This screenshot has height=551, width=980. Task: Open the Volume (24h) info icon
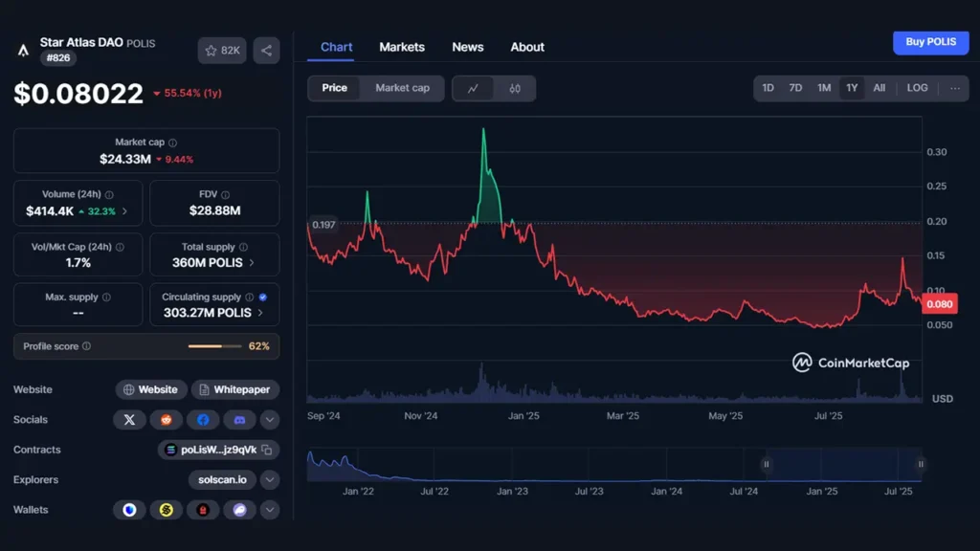109,194
